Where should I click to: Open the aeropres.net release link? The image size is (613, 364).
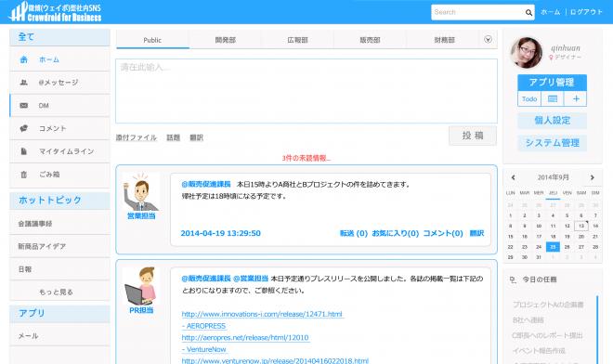(245, 337)
